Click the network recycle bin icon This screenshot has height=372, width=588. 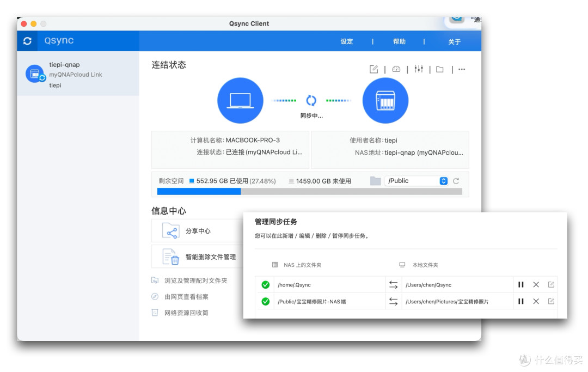155,313
